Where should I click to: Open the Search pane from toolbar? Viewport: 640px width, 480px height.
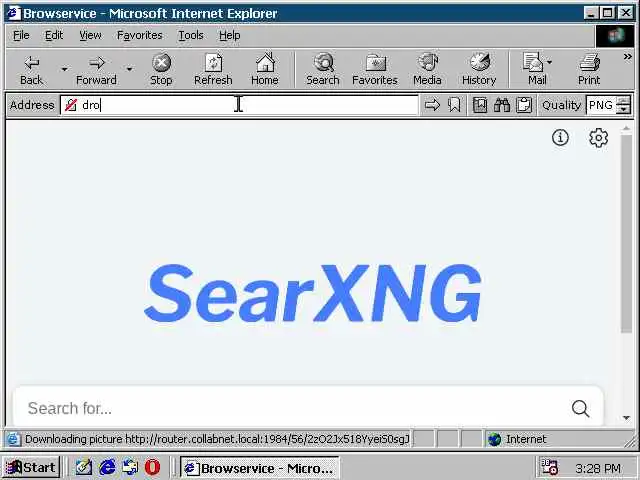click(x=323, y=69)
